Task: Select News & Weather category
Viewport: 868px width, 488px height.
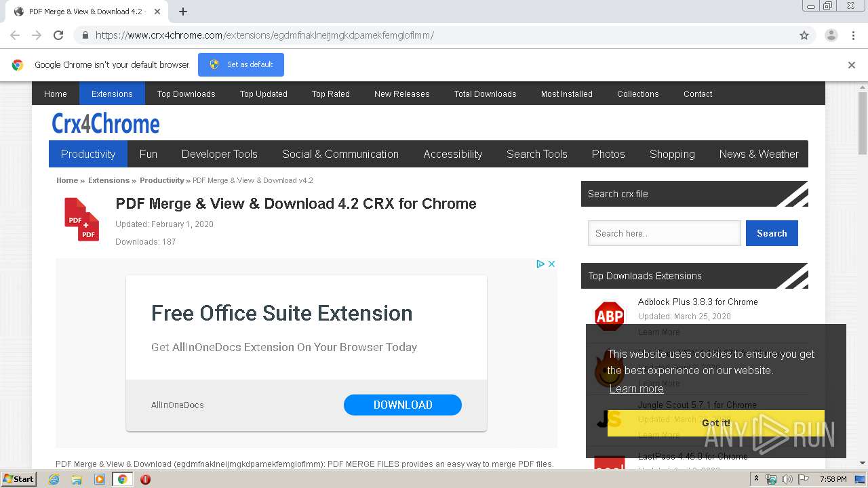Action: click(x=759, y=154)
